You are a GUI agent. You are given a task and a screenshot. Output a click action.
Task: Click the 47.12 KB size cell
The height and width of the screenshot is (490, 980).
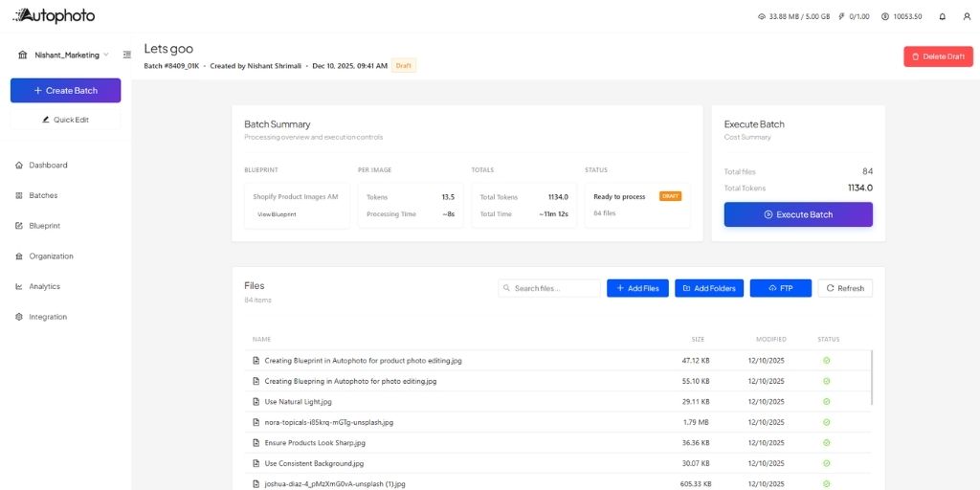[x=696, y=361]
